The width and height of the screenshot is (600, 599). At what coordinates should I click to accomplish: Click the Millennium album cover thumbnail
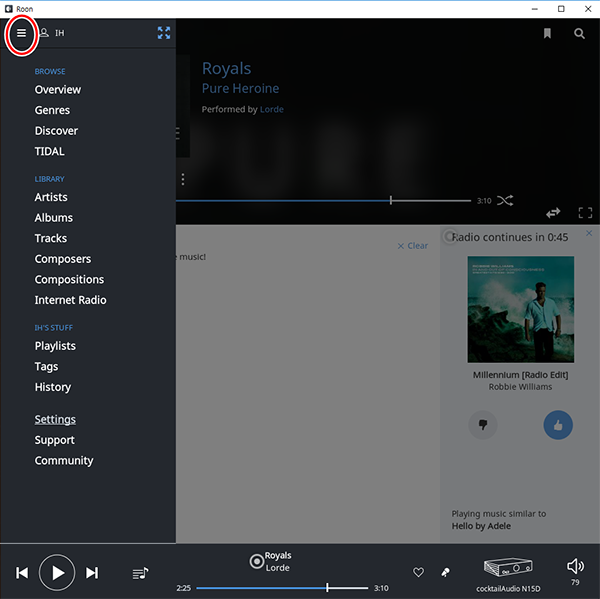(520, 309)
